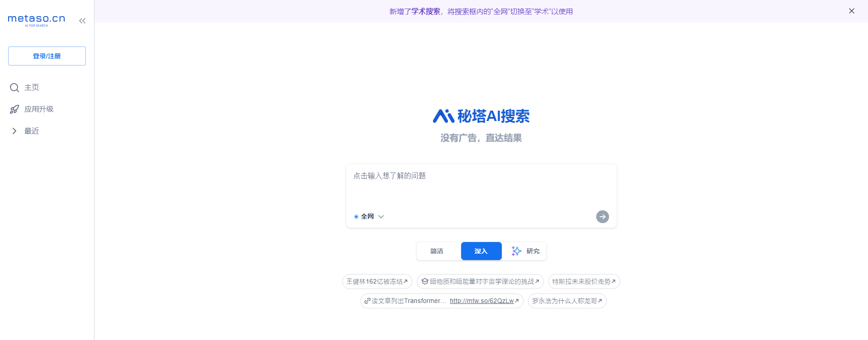
Task: Click the 全网 dropdown chevron arrow
Action: (381, 217)
